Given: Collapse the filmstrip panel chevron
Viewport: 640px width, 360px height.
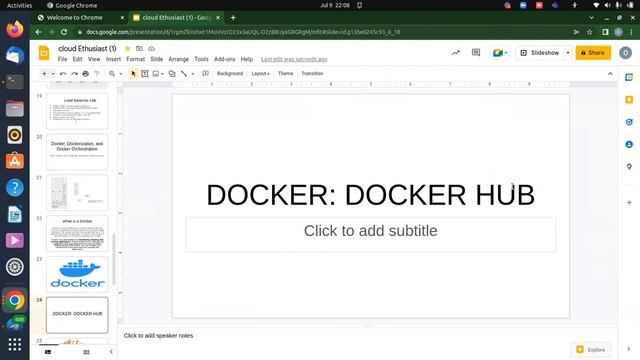Looking at the screenshot, I should [111, 351].
